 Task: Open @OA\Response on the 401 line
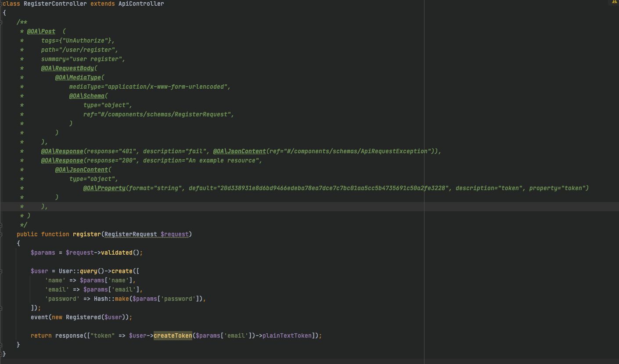(62, 151)
